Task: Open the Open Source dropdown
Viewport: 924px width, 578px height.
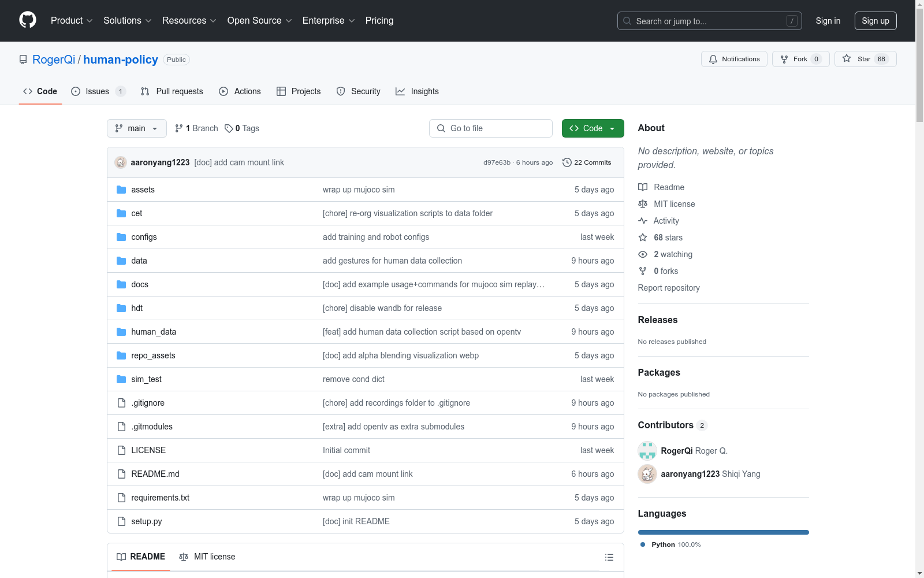Action: point(260,20)
